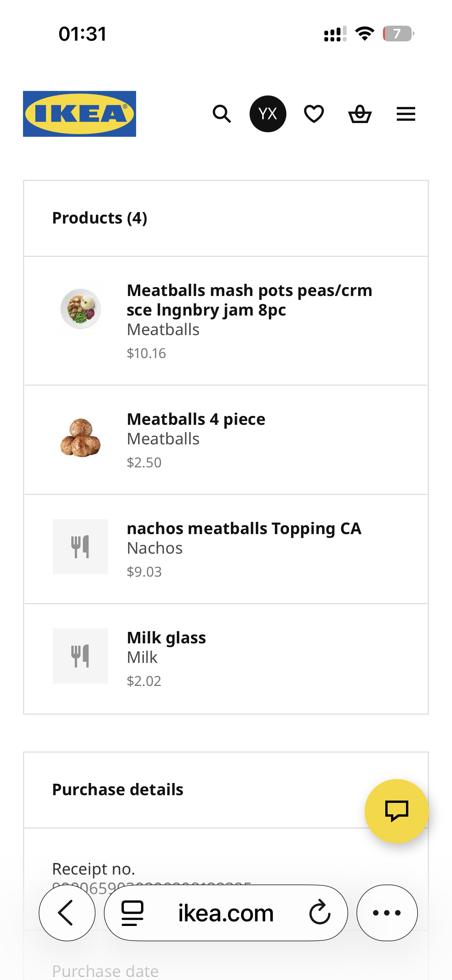Open the shopping basket icon
Image resolution: width=452 pixels, height=980 pixels.
(x=360, y=114)
